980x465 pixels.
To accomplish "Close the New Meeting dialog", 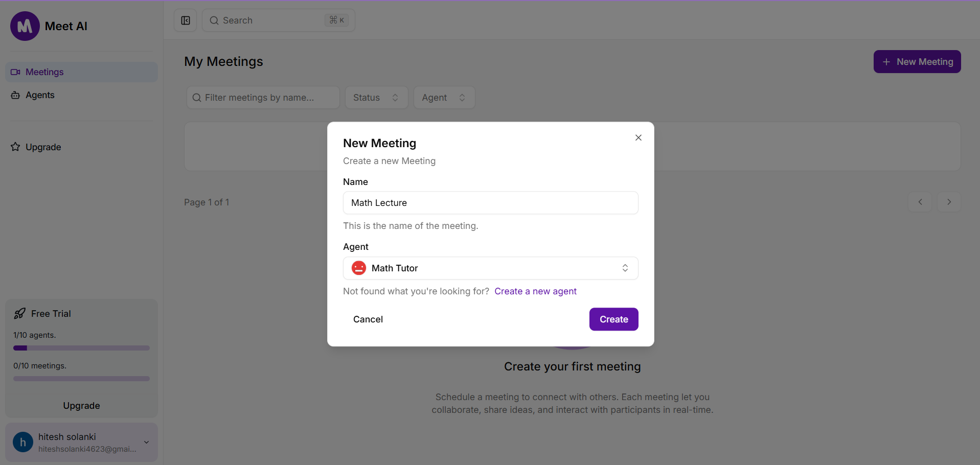I will click(x=639, y=137).
